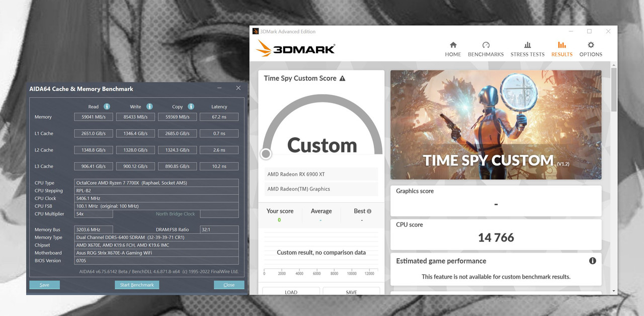
Task: Maximize the 3DMark window
Action: (589, 31)
